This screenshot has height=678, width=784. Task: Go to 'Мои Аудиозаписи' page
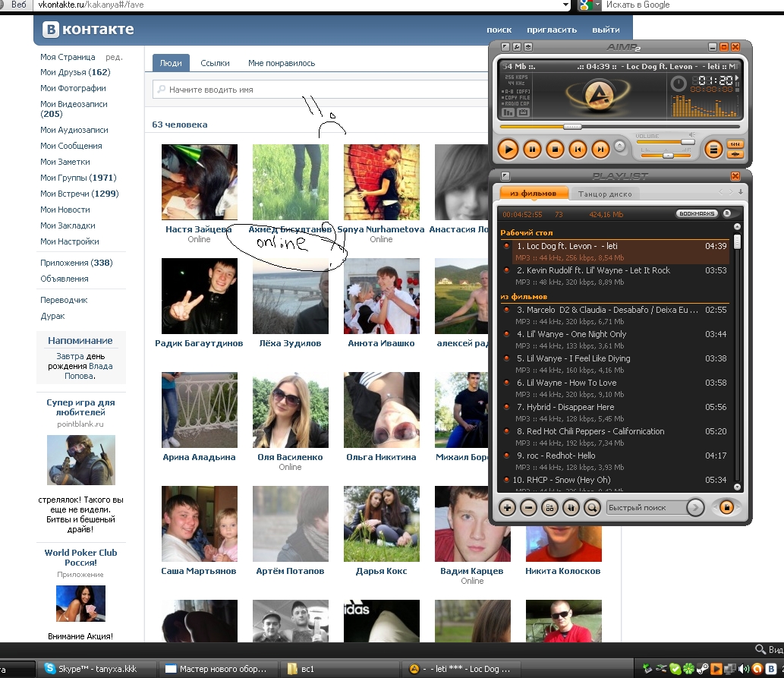pos(74,130)
